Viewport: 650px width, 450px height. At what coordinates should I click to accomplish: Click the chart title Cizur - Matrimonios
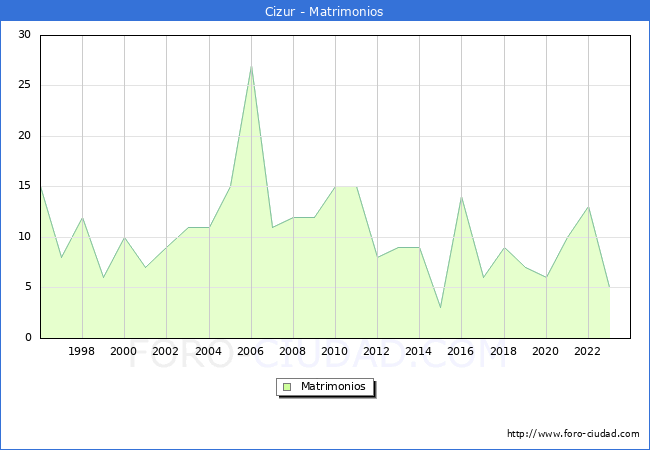[325, 12]
